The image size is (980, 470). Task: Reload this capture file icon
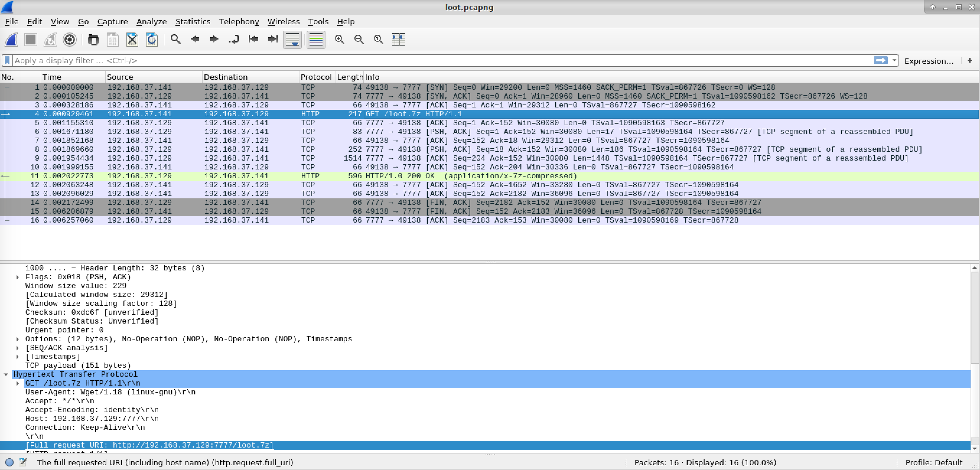152,40
